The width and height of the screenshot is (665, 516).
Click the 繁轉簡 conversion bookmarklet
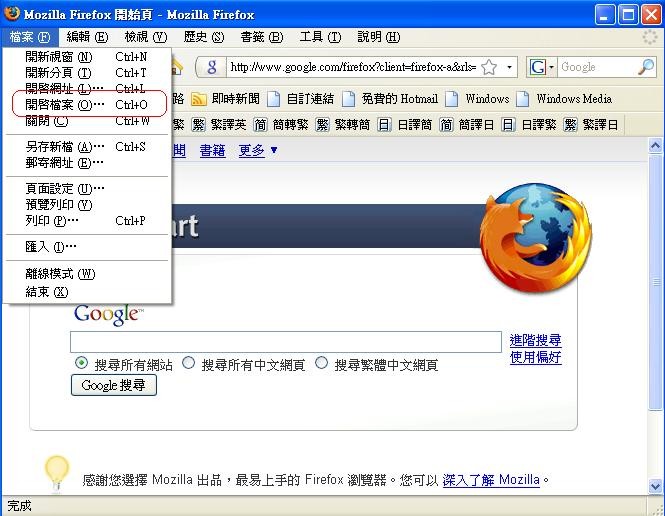click(343, 125)
